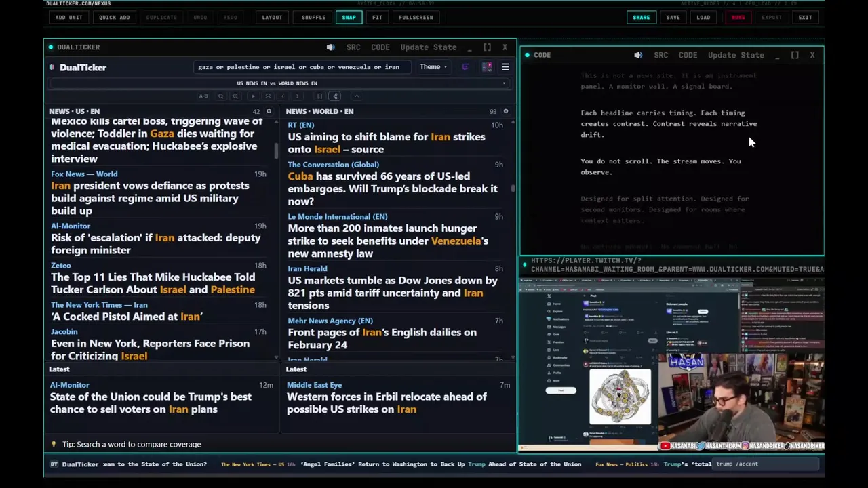
Task: Toggle the SNAP button
Action: 349,17
